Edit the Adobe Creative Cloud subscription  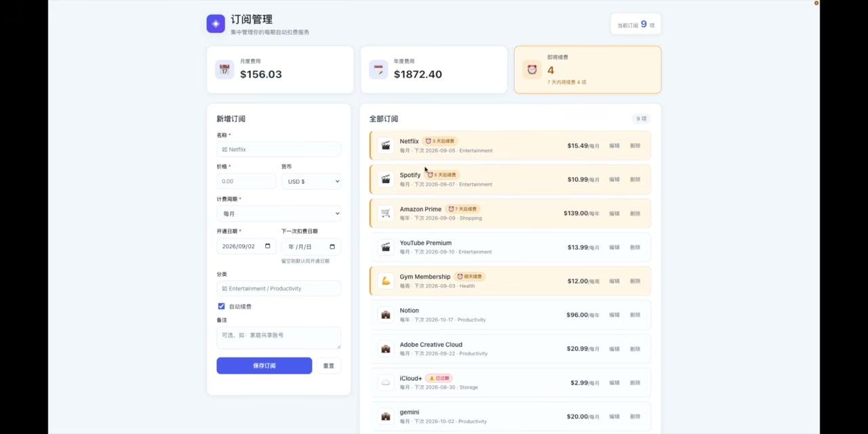614,349
